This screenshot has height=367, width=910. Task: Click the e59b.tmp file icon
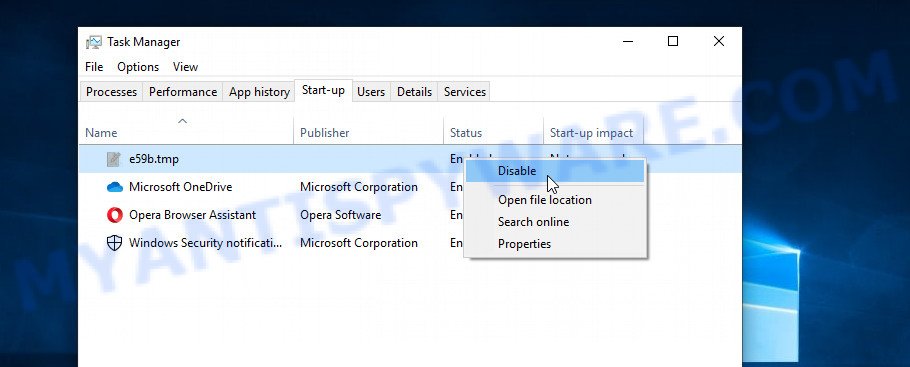tap(114, 159)
